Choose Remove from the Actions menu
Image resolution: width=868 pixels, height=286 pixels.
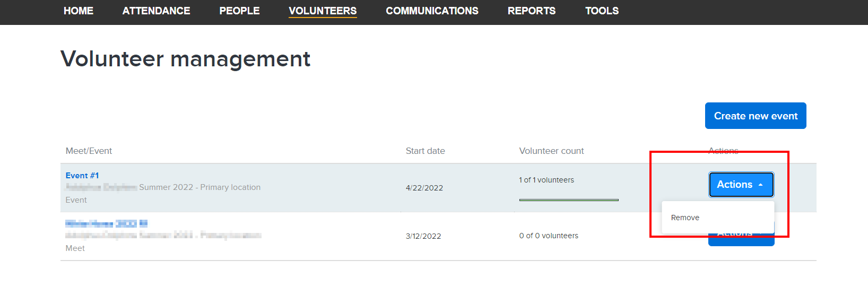pos(685,218)
